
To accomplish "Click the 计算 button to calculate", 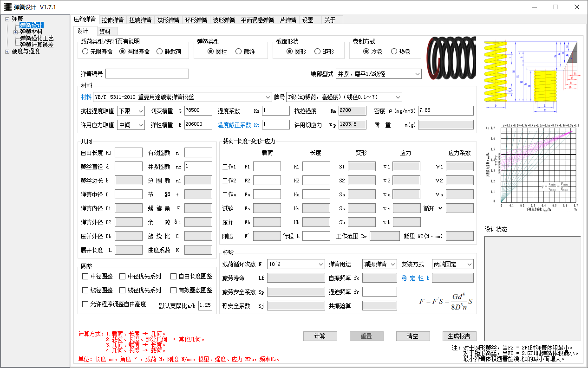I will [320, 336].
